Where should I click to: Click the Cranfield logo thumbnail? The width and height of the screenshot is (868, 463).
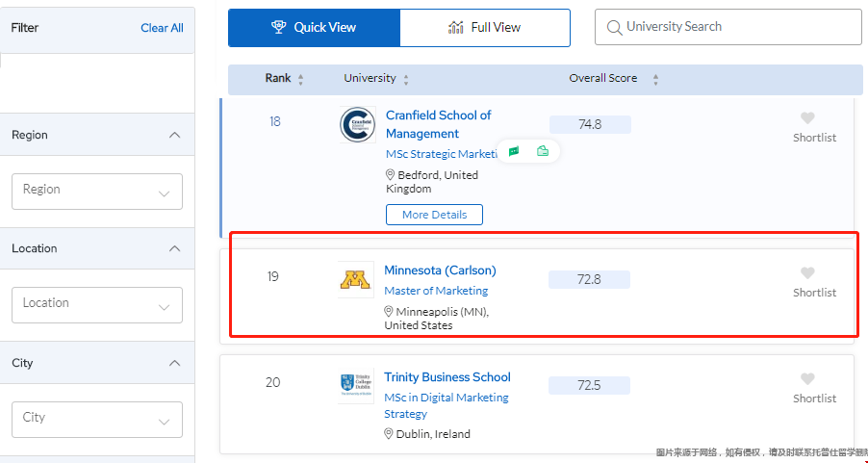pos(357,124)
